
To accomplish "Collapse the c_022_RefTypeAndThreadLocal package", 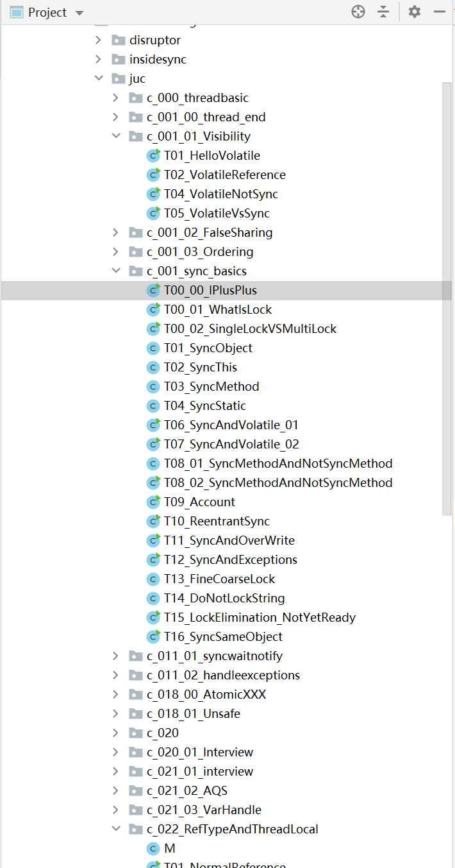I will tap(116, 829).
